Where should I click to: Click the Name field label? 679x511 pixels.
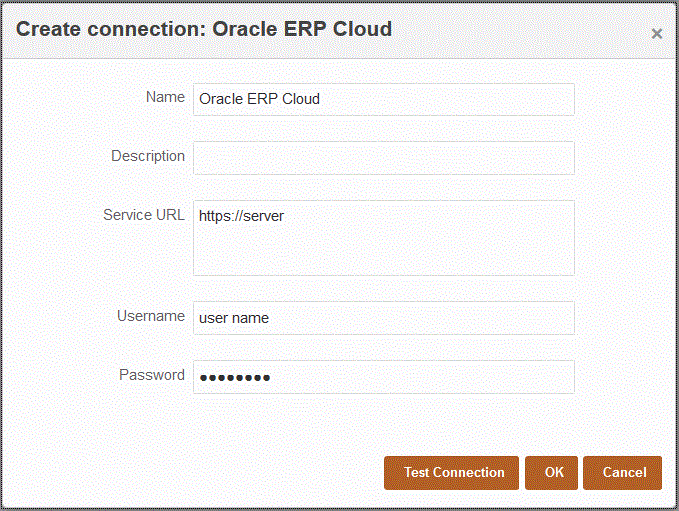tap(165, 97)
